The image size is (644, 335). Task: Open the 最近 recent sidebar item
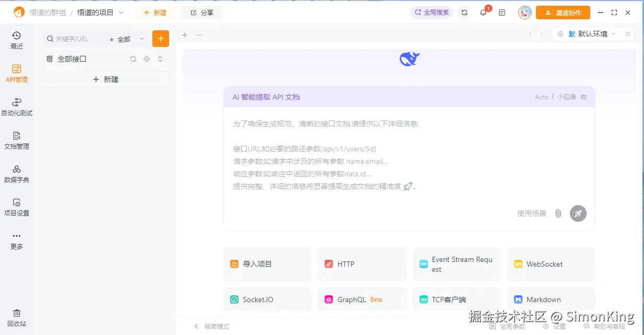pos(17,40)
